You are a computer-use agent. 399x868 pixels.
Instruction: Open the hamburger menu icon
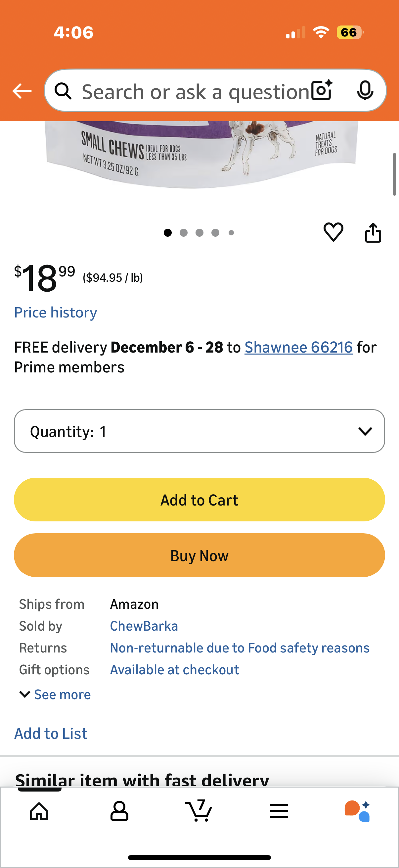pyautogui.click(x=279, y=811)
